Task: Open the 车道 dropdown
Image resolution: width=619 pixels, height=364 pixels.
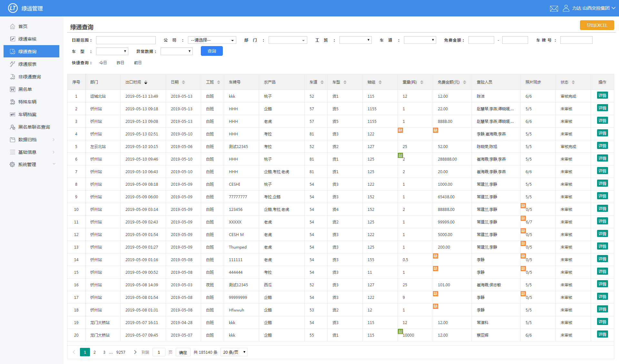Action: click(420, 40)
